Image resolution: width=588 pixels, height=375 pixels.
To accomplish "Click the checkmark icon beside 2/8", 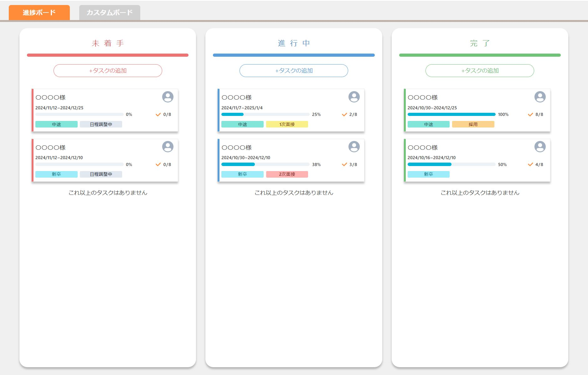I will click(x=344, y=115).
